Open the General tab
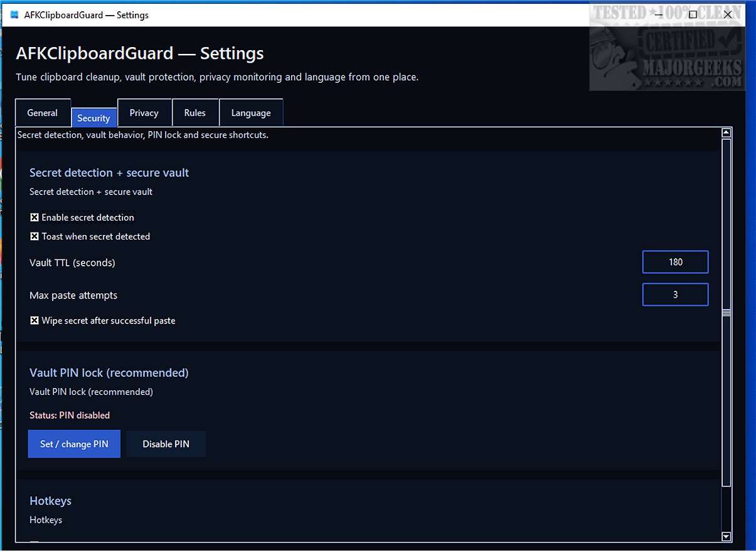The height and width of the screenshot is (551, 756). point(43,113)
